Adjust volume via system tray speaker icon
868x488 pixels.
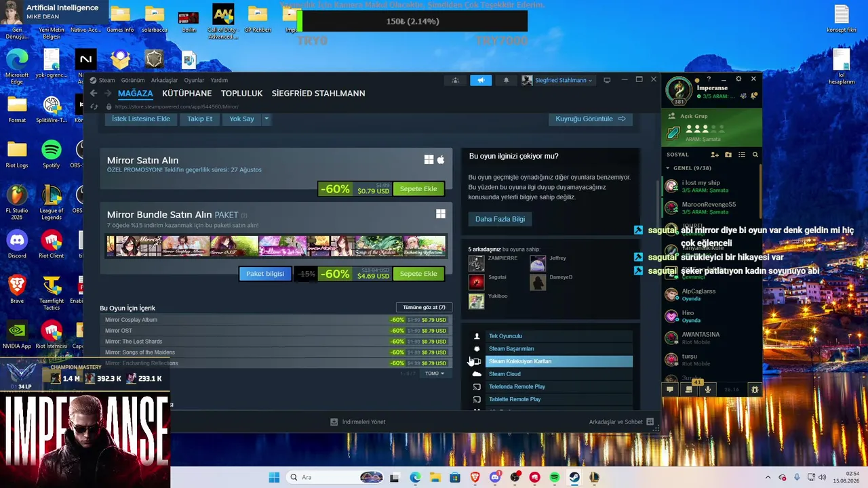822,477
